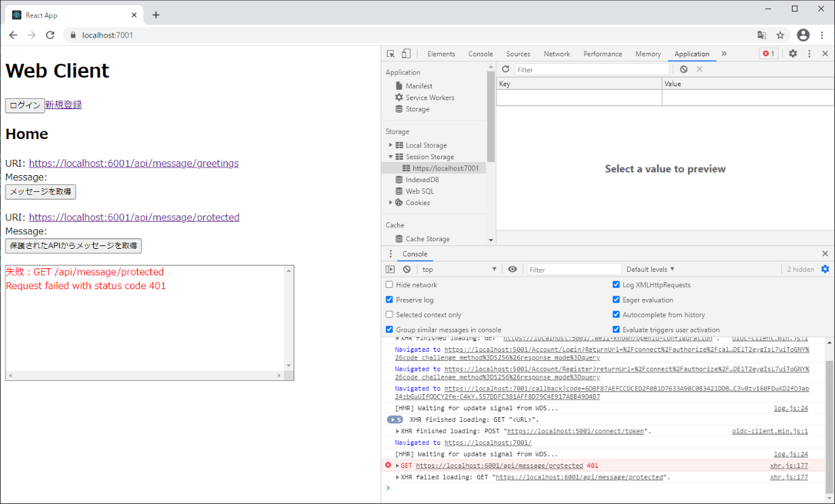Uncheck Preserve log

[x=390, y=300]
